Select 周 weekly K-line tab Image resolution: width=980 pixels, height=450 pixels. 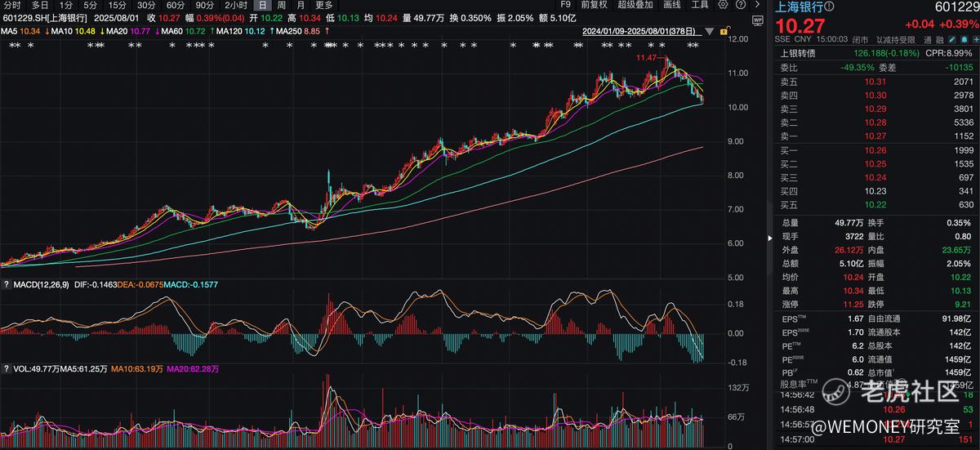tap(281, 5)
